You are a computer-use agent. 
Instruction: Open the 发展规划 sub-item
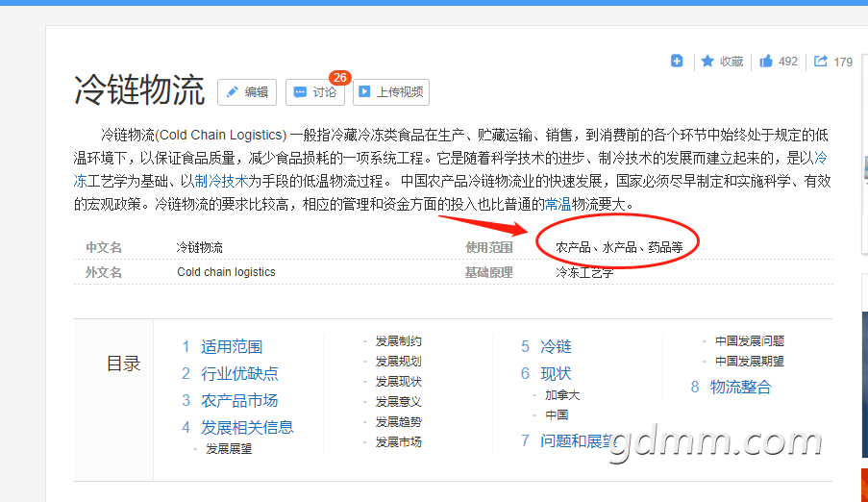[399, 362]
